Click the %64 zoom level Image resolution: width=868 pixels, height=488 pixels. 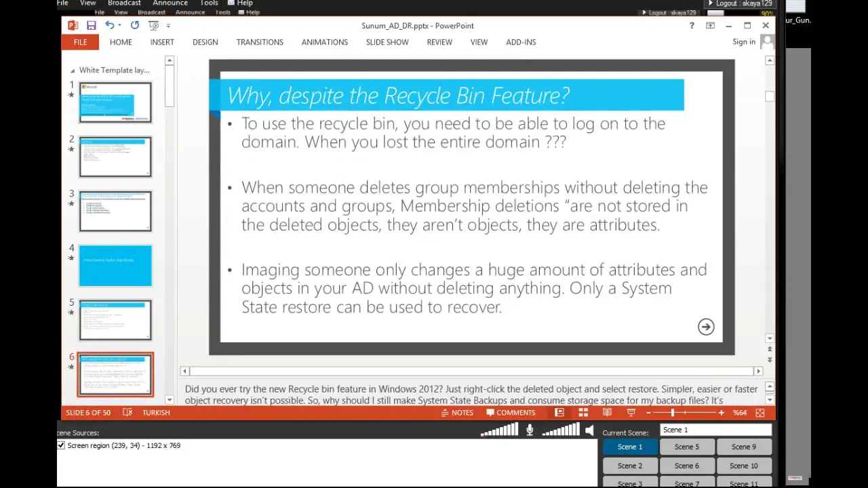coord(739,413)
